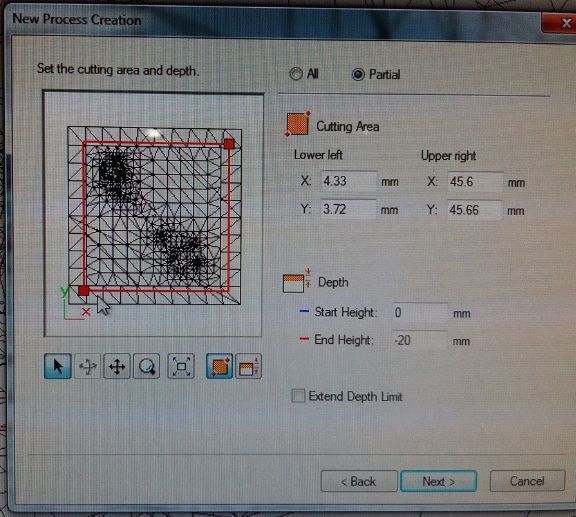Select the rotate view tool
The height and width of the screenshot is (517, 576).
87,366
